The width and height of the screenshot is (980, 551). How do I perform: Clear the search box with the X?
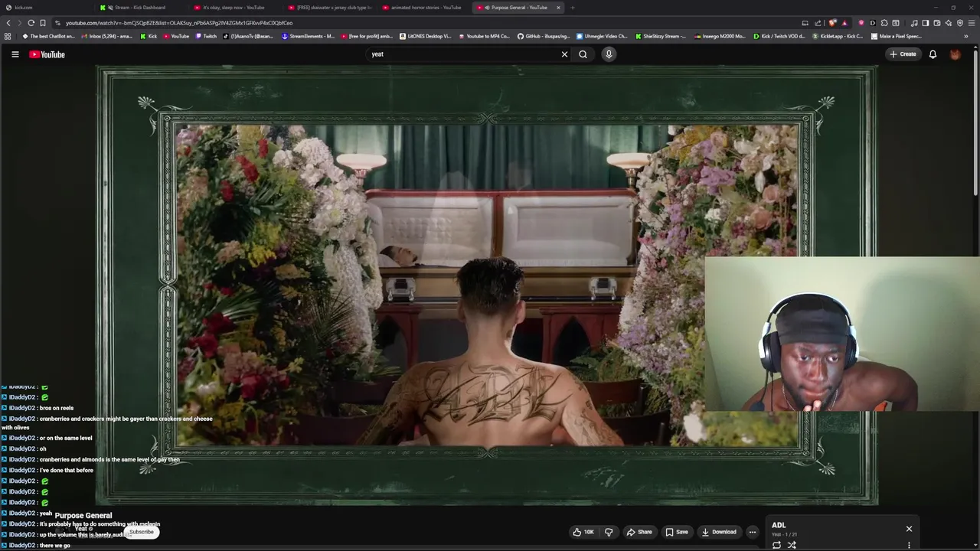(564, 54)
